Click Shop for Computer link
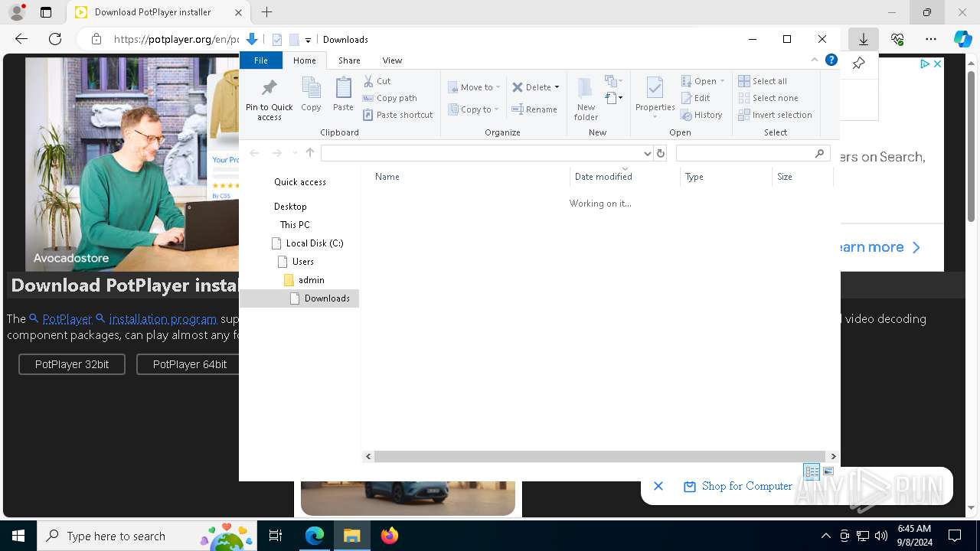 (746, 486)
